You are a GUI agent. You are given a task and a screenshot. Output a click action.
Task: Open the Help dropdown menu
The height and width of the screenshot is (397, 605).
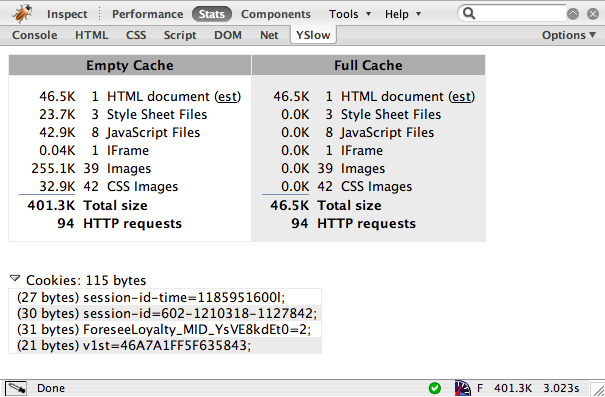point(402,14)
